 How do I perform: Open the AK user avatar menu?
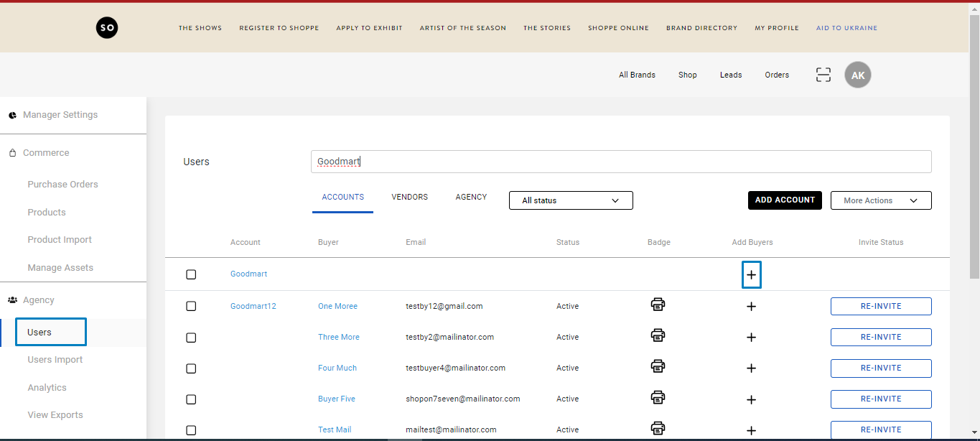[857, 75]
